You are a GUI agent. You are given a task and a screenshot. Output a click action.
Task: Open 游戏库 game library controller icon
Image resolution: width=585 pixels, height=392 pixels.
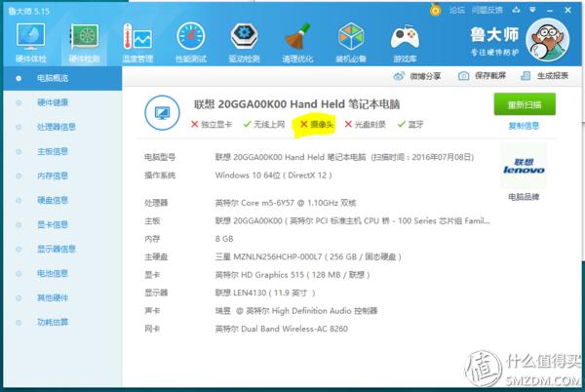tap(405, 42)
